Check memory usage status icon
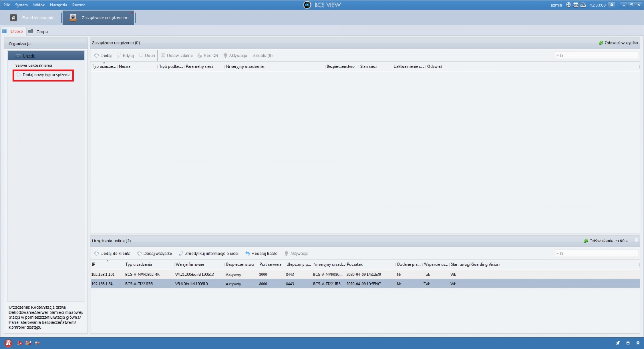This screenshot has width=644, height=349. (x=583, y=5)
